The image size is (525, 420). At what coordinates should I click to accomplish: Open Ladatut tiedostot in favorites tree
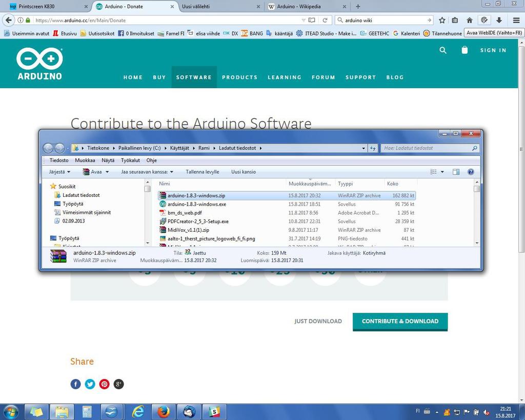pos(80,195)
